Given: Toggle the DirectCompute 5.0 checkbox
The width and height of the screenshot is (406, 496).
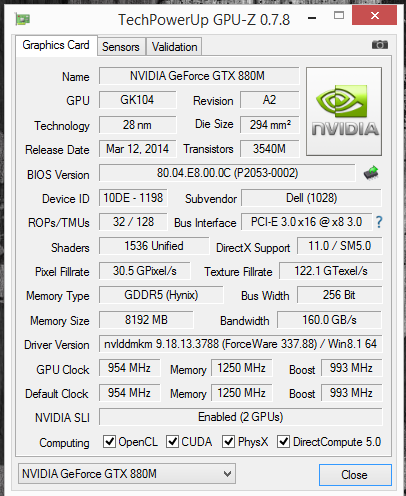Looking at the screenshot, I should 283,442.
